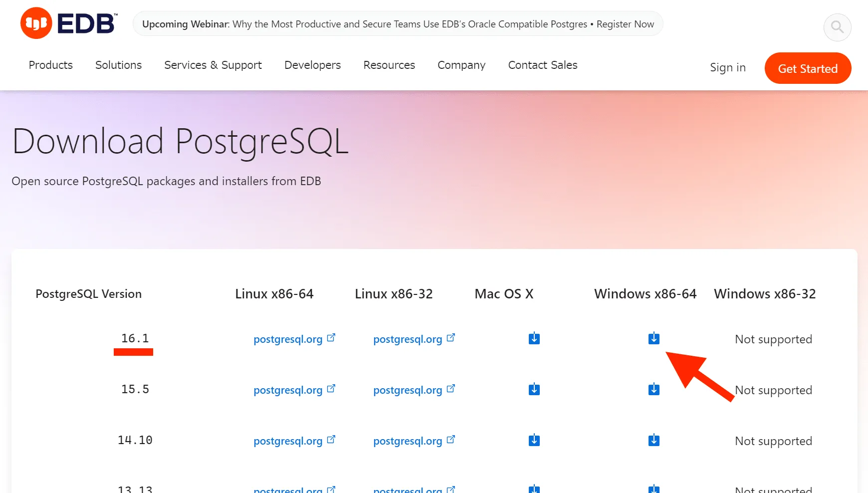Go to Contact Sales

click(x=543, y=65)
